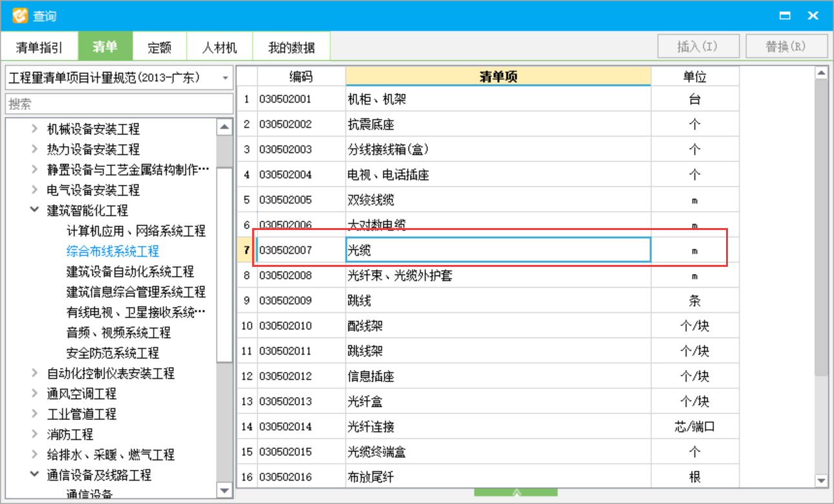
Task: Collapse the 通信设备及线路工程 node
Action: [x=34, y=474]
